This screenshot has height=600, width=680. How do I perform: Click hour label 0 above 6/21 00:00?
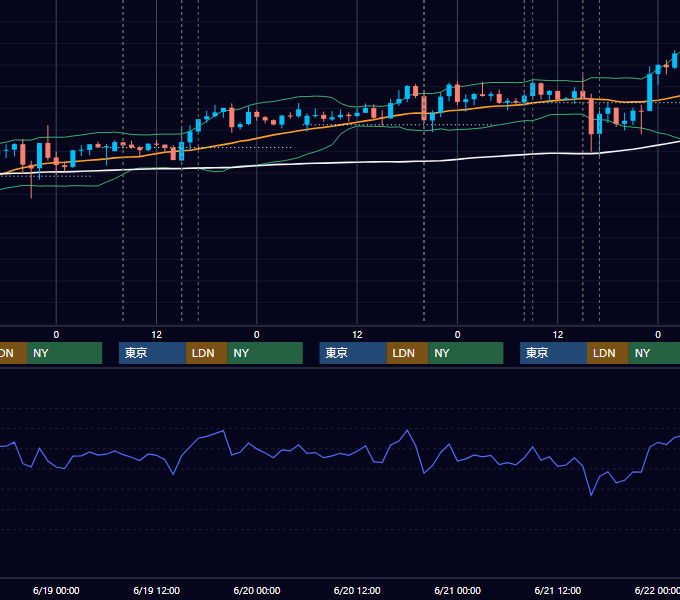458,335
